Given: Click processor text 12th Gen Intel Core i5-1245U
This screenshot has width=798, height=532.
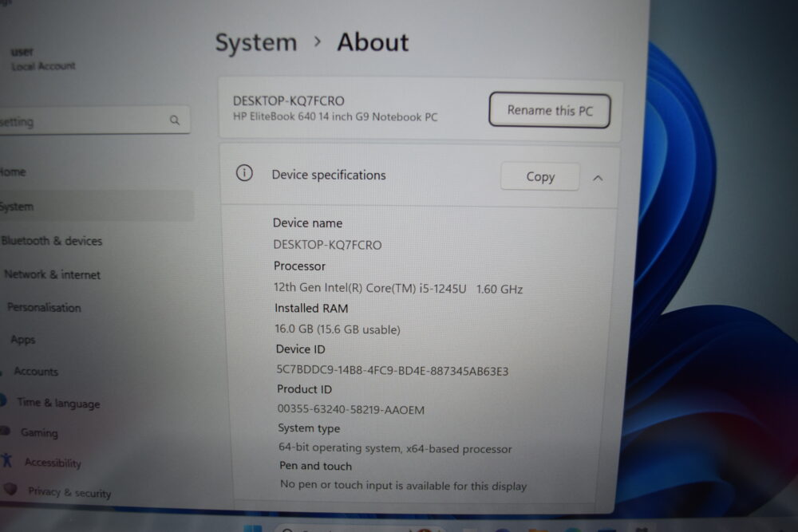Looking at the screenshot, I should (x=398, y=288).
